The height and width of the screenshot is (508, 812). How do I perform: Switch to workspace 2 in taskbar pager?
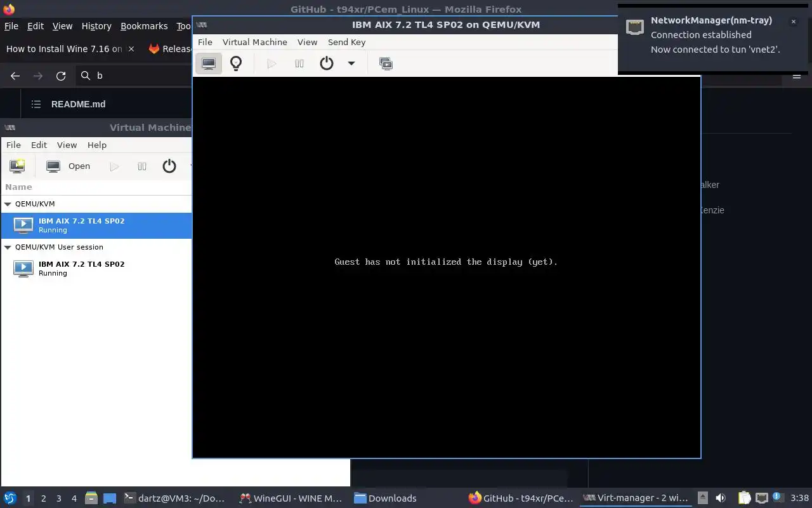[43, 498]
